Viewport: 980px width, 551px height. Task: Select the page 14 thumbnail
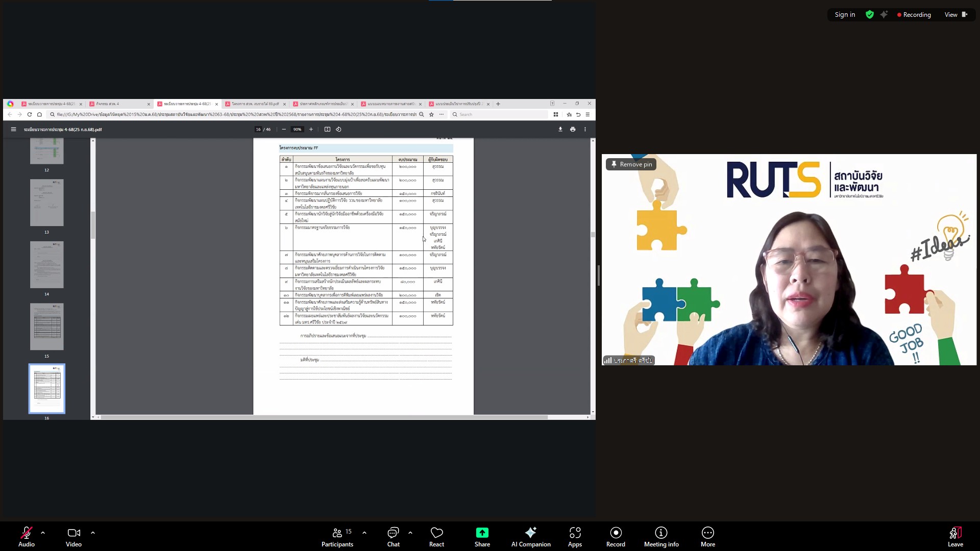pos(46,265)
